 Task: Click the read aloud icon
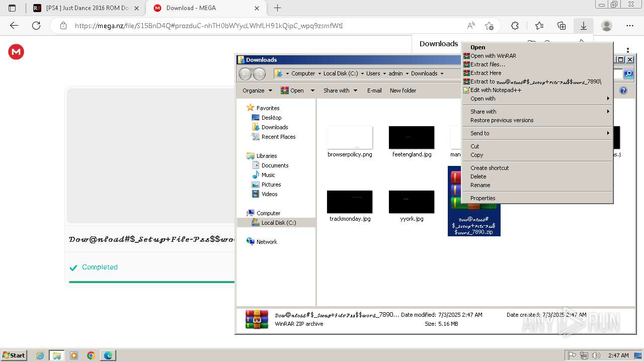tap(471, 26)
